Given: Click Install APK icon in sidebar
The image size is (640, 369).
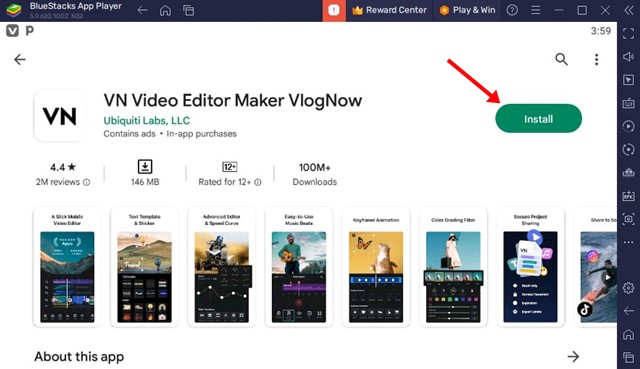Looking at the screenshot, I should (x=629, y=196).
